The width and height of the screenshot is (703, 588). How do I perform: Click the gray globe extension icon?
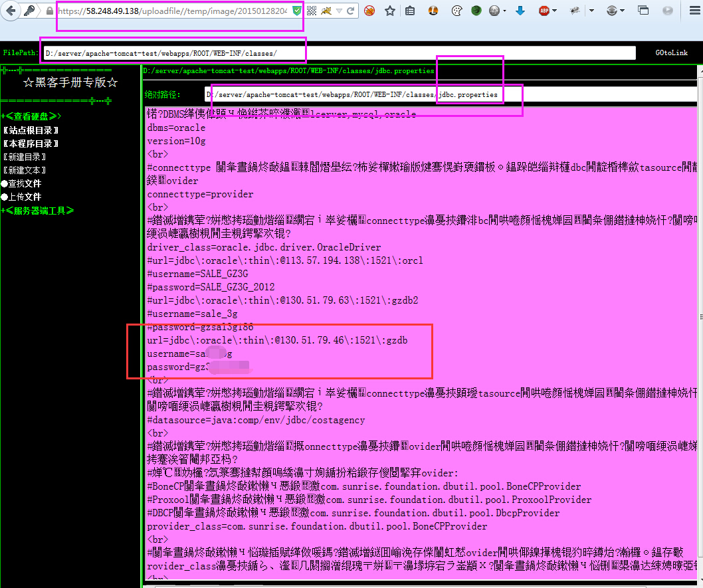click(x=494, y=11)
